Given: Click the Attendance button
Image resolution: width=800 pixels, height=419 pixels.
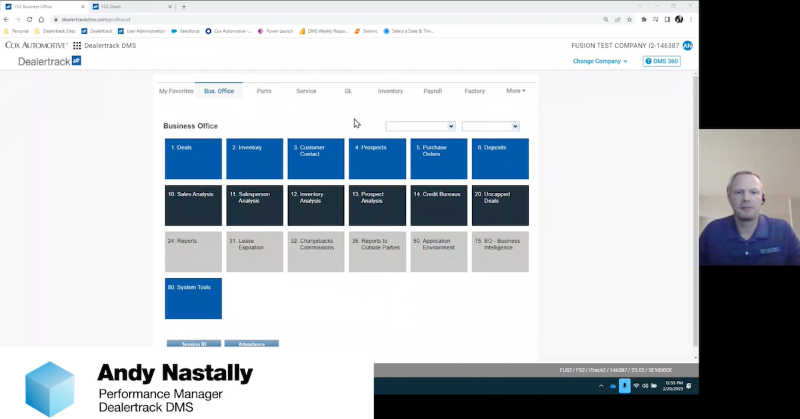Looking at the screenshot, I should [252, 343].
